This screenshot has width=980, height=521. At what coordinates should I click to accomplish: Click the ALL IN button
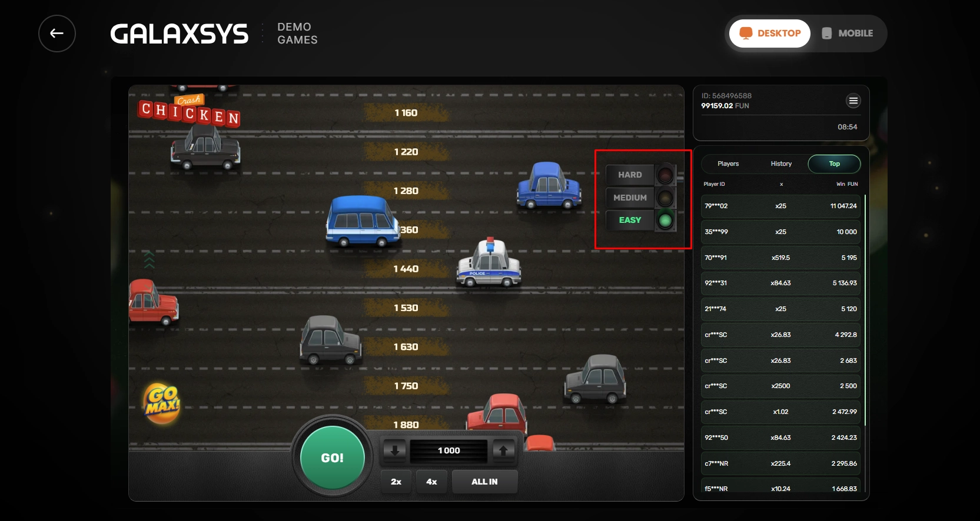[484, 482]
